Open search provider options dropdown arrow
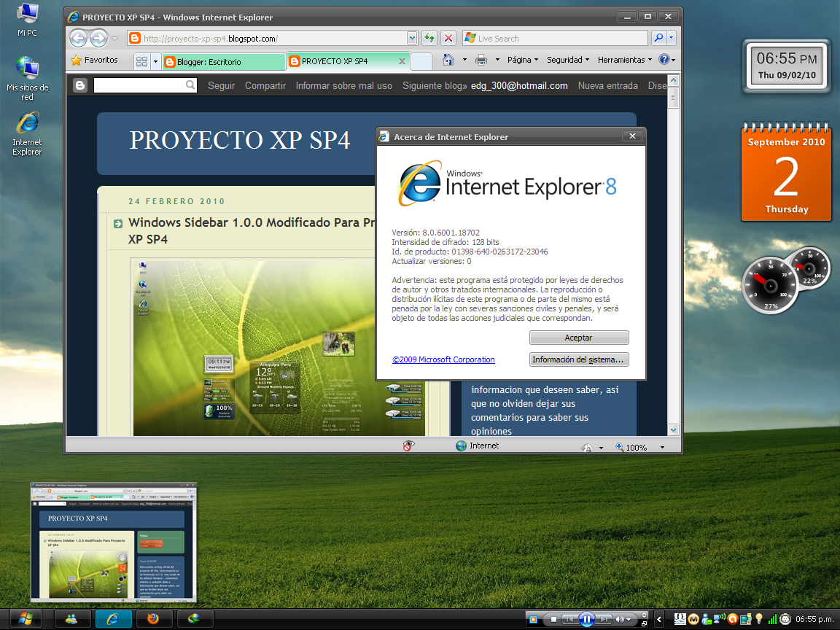The image size is (840, 630). pyautogui.click(x=672, y=38)
